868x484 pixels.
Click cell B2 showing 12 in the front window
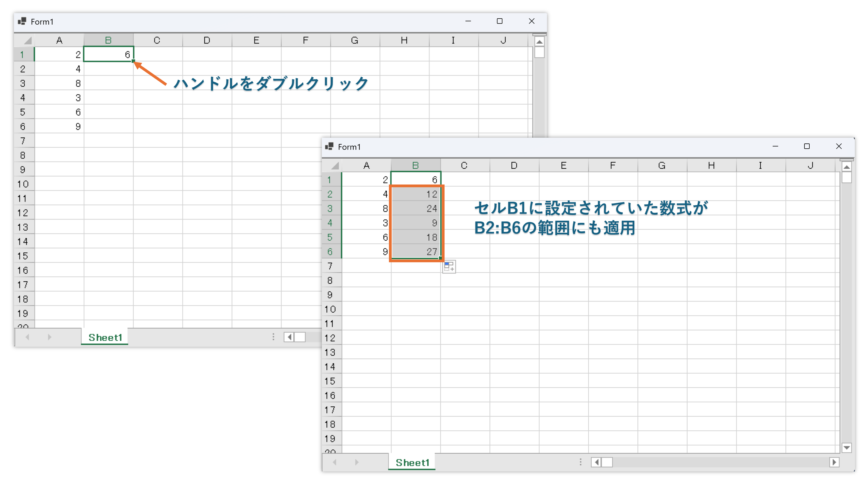click(x=416, y=194)
